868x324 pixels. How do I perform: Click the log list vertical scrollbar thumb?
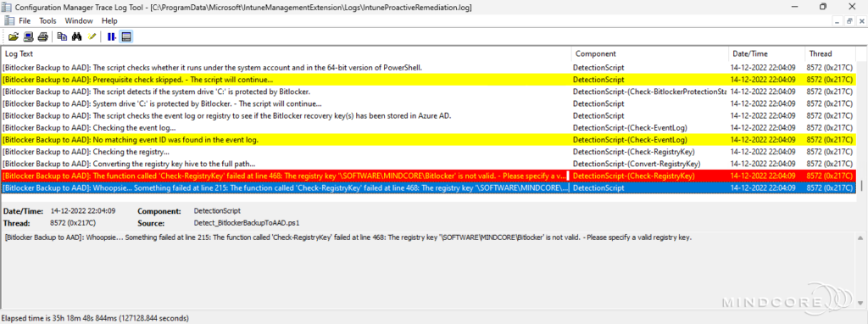tap(861, 186)
